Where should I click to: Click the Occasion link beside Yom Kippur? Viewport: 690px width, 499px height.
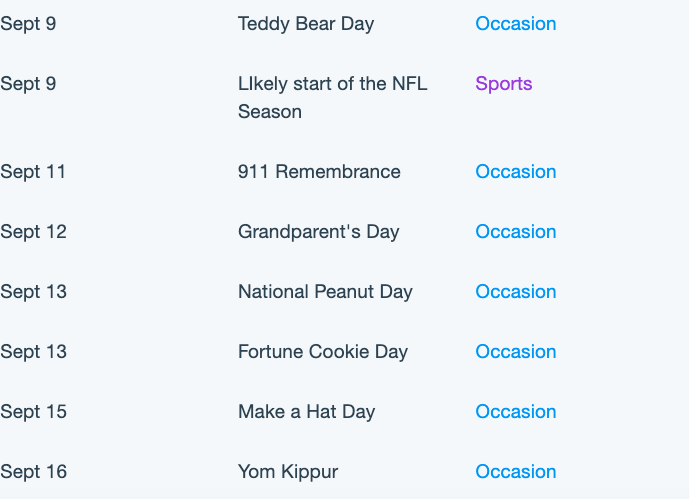tap(515, 471)
